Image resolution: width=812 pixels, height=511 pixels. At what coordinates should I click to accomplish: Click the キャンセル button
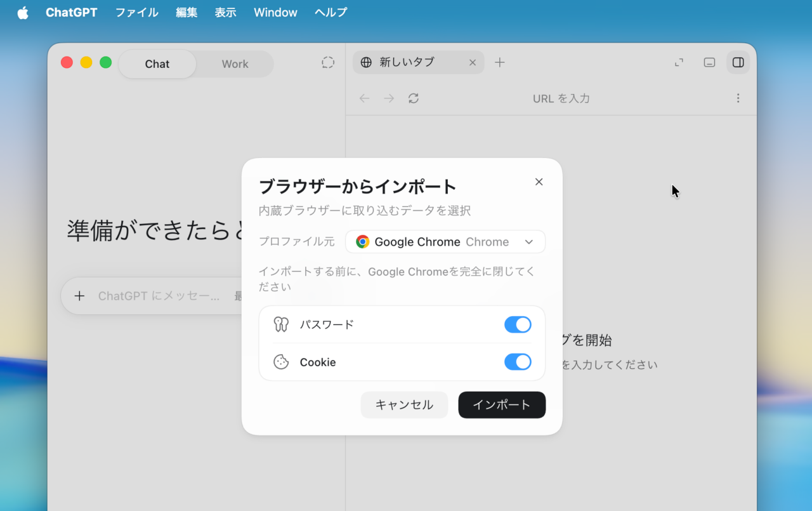coord(404,405)
